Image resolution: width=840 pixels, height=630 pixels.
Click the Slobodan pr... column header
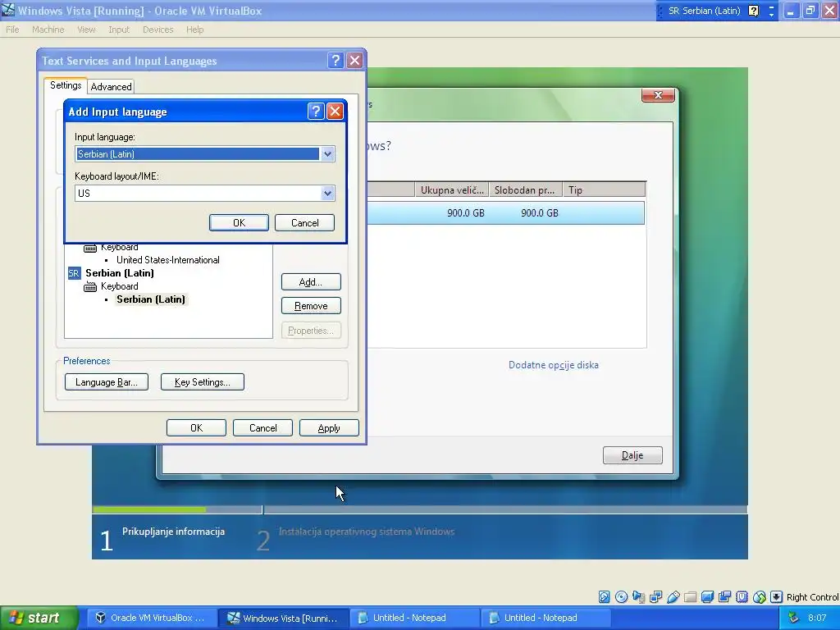[x=526, y=190]
